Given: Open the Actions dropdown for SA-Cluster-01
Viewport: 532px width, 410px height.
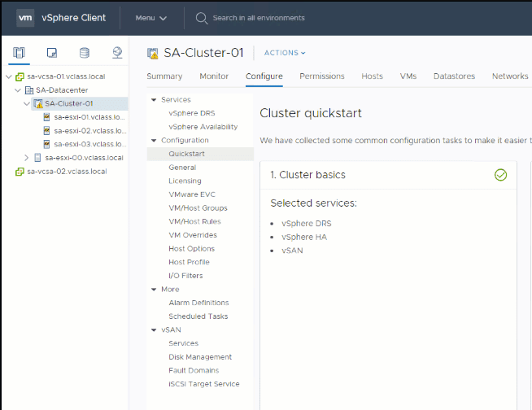Looking at the screenshot, I should pos(285,53).
